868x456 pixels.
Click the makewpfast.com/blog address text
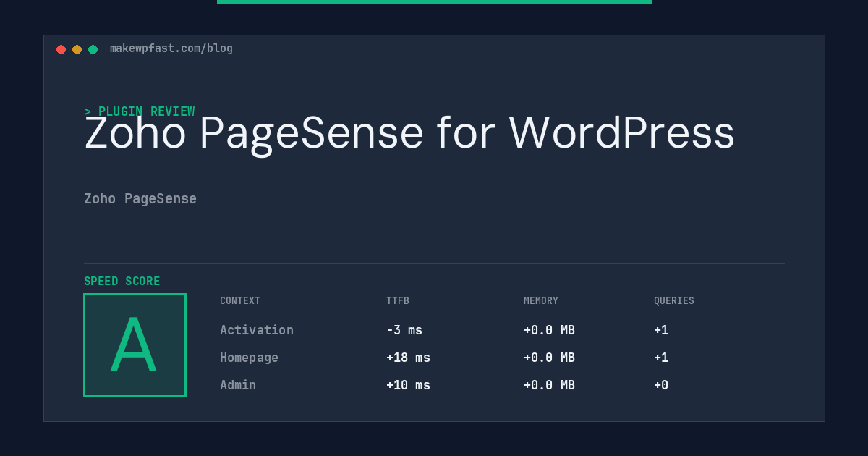[x=171, y=48]
